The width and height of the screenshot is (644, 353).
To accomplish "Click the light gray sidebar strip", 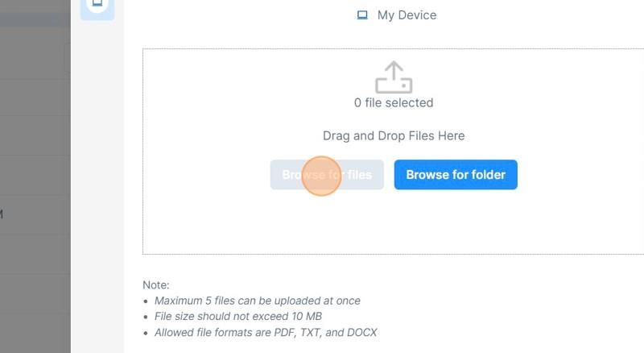I will pyautogui.click(x=97, y=185).
